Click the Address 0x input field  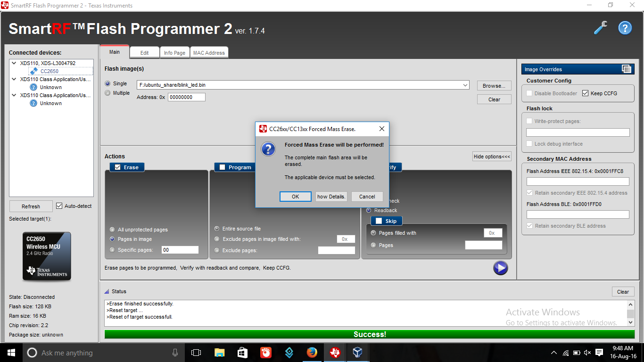coord(187,97)
